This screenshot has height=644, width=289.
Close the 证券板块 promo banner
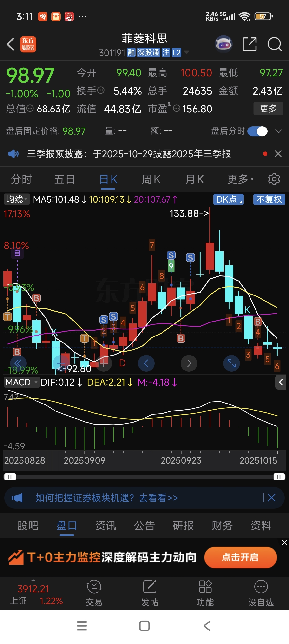pos(271,498)
